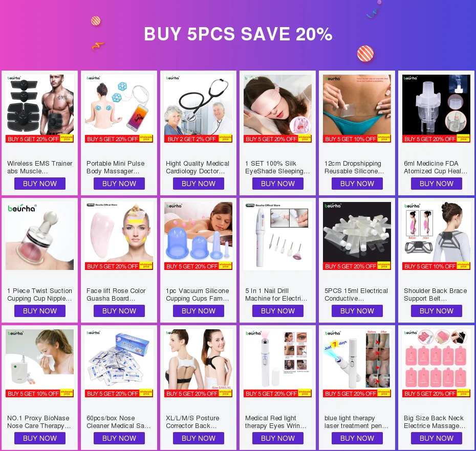Click the 60pcs/box Nose Cleaner product title
476x451 pixels.
coord(119,422)
